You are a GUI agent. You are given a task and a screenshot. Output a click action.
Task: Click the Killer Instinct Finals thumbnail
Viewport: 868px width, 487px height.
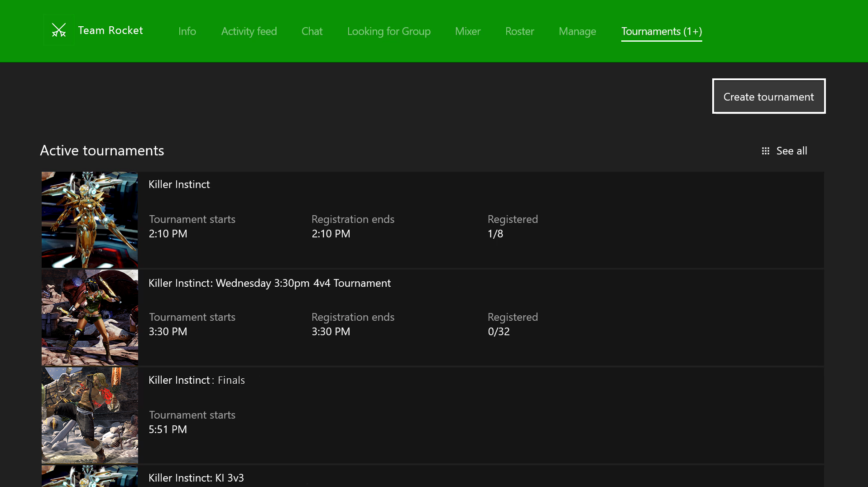tap(90, 415)
